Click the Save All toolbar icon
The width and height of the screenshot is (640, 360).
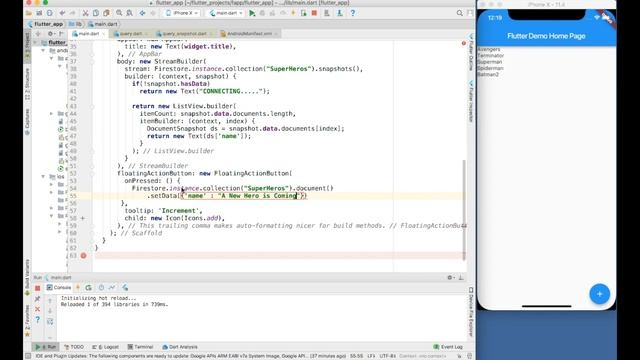[x=39, y=13]
